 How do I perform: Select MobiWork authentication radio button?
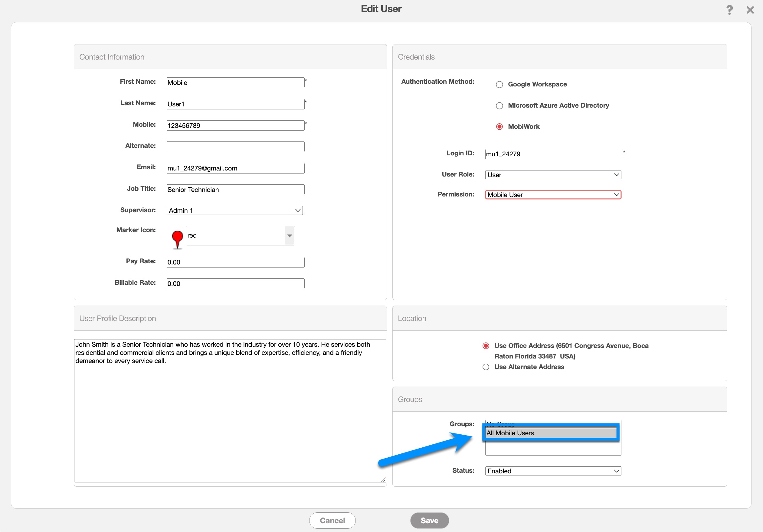point(499,127)
